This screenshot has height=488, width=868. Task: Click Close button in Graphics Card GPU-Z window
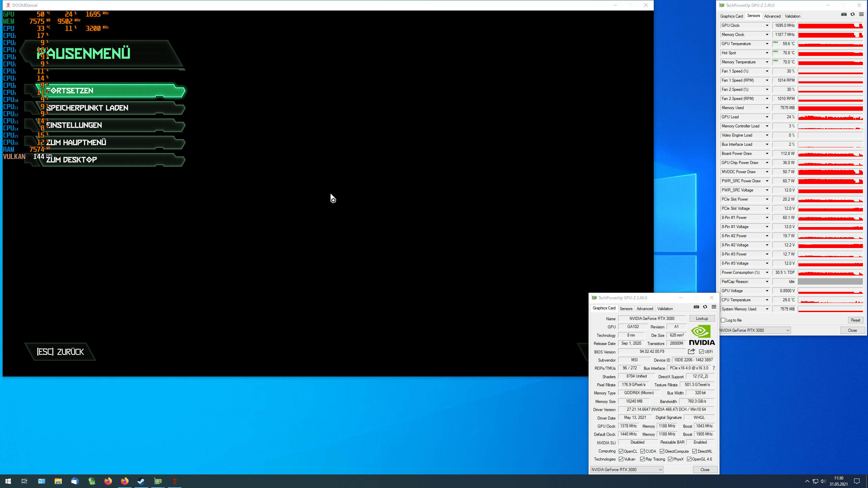(x=705, y=470)
